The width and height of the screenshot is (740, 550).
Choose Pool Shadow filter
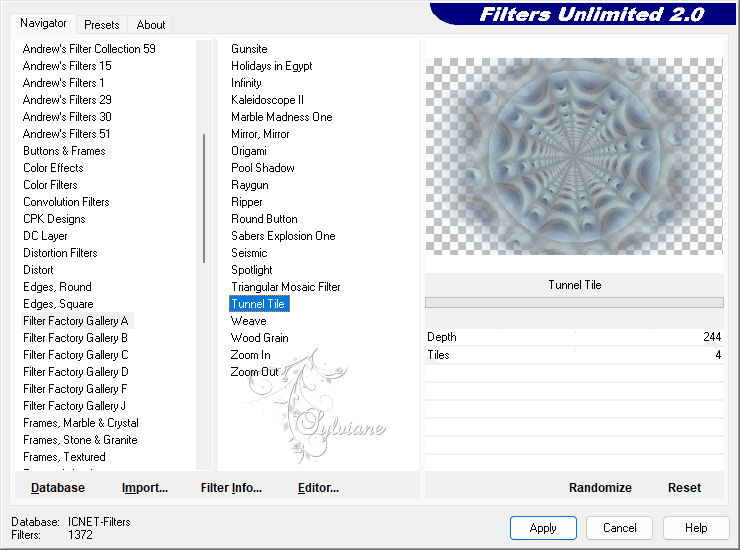coord(263,168)
